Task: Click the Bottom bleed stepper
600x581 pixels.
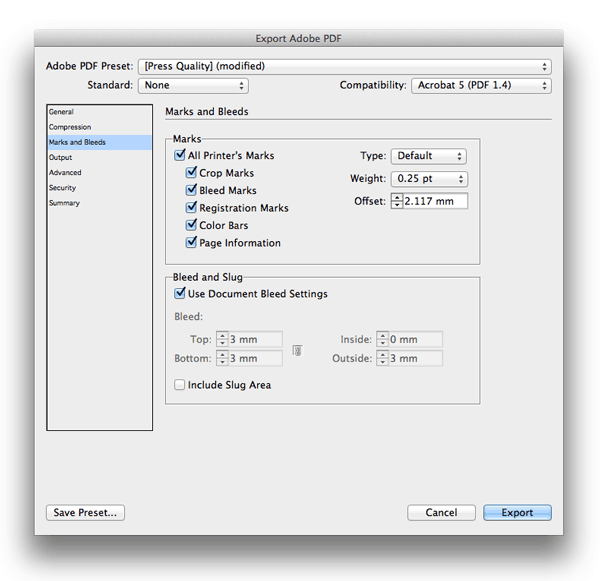Action: click(x=222, y=358)
